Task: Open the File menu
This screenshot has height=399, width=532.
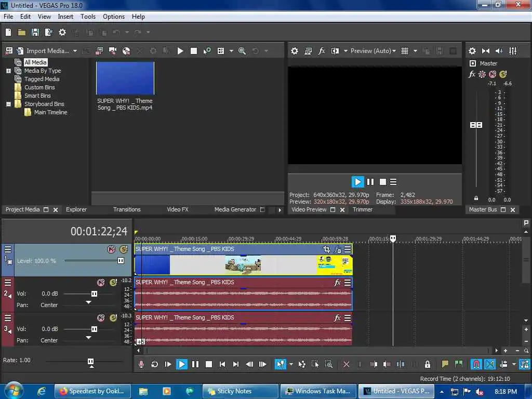Action: click(x=8, y=16)
